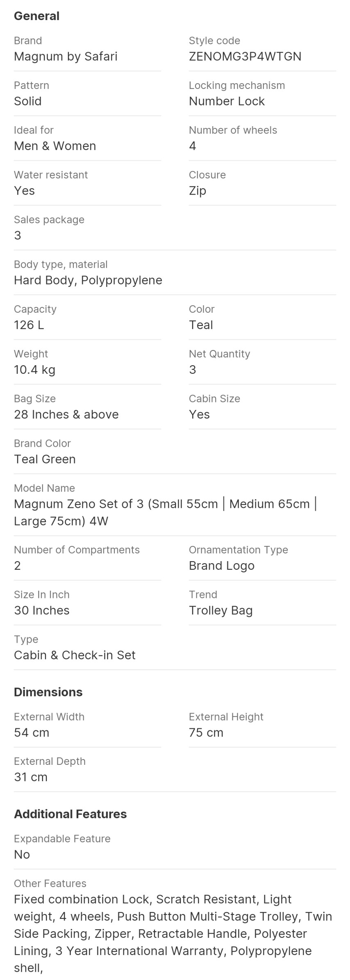Click the Color value Teal
The image size is (350, 980).
pos(201,325)
